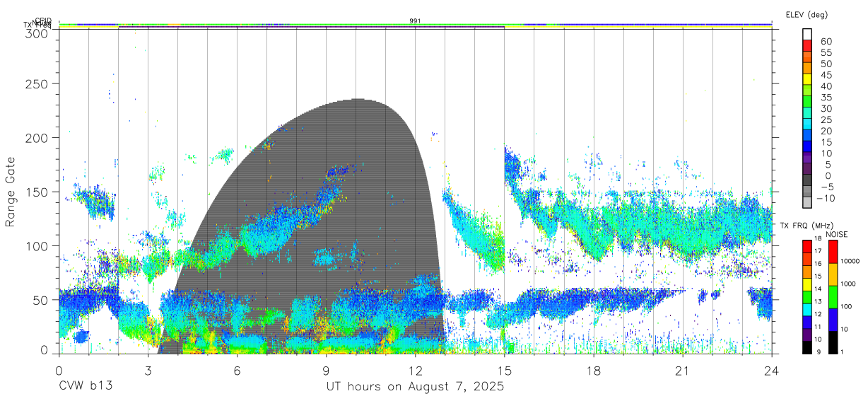Click the 'CVW b13' radar beam label
This screenshot has width=868, height=401.
86,387
